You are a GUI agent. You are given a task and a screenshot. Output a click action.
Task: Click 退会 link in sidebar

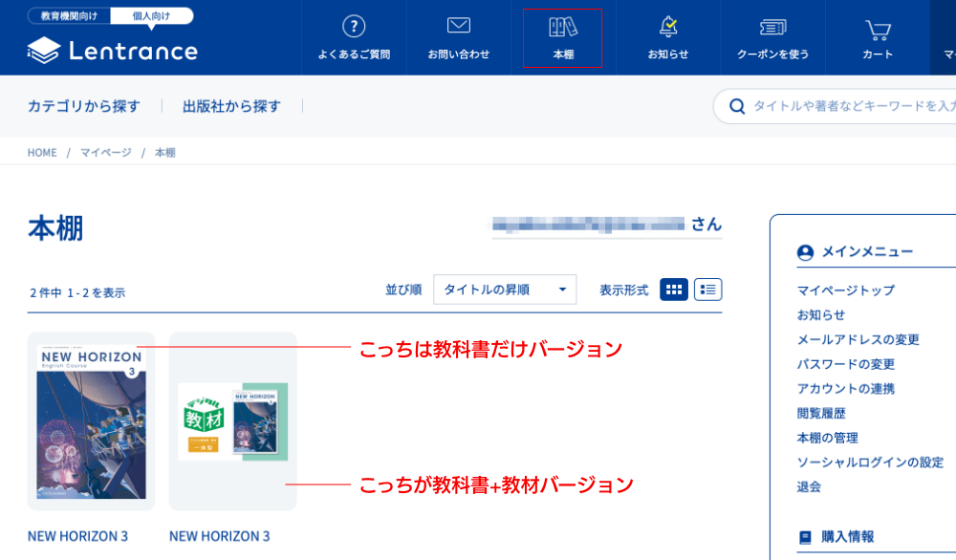(809, 486)
